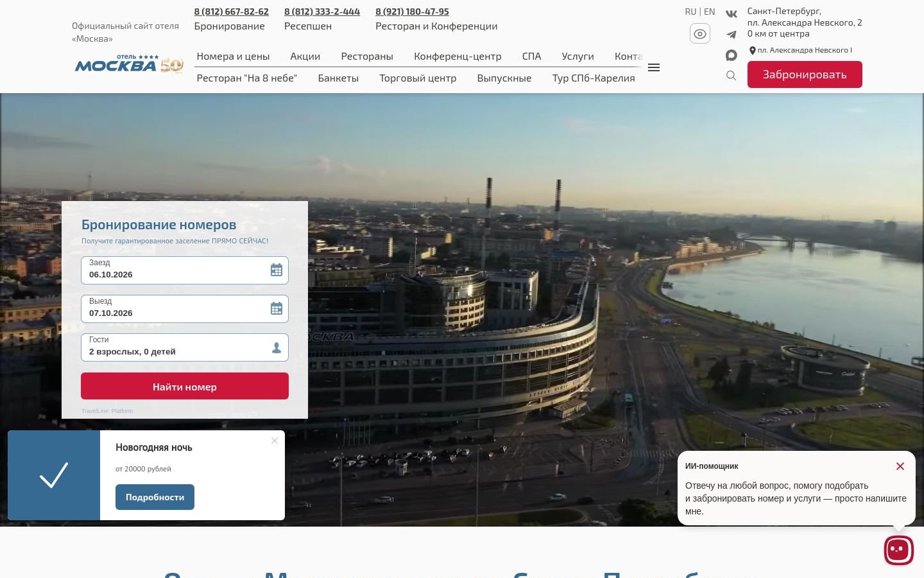Click the Найти номер button
Viewport: 924px width, 578px height.
(x=185, y=386)
